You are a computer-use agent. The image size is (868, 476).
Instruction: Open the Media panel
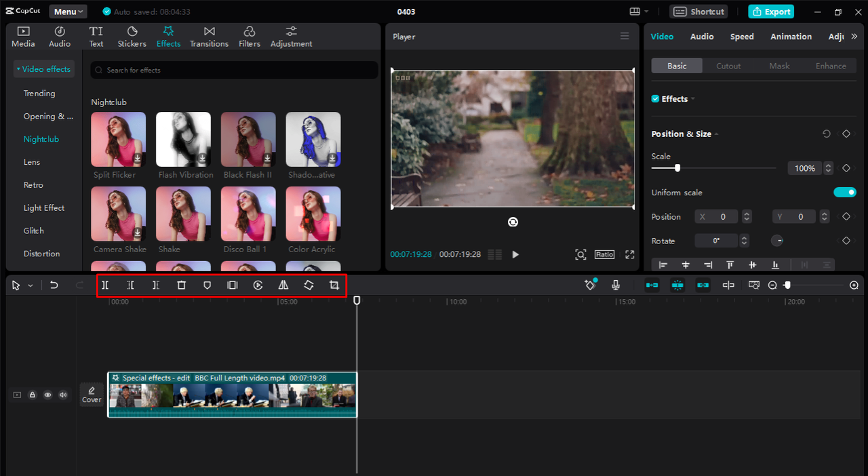23,37
